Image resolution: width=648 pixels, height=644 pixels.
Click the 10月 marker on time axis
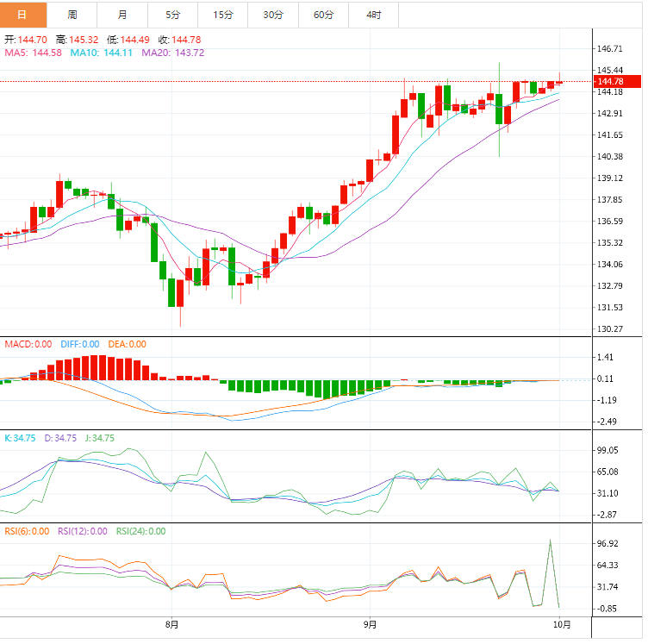click(561, 623)
